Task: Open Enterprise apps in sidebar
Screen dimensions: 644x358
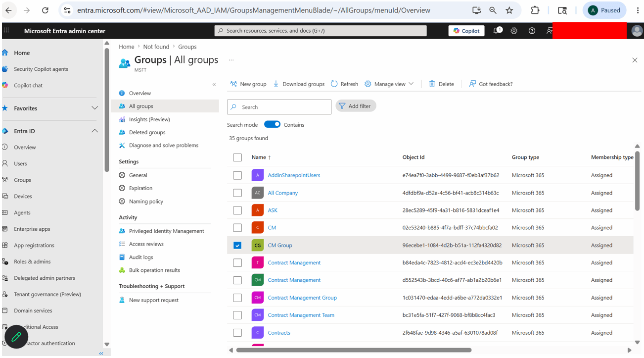Action: [32, 229]
